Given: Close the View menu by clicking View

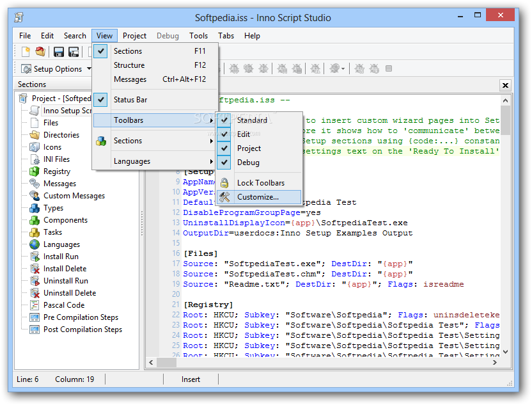Looking at the screenshot, I should (104, 36).
